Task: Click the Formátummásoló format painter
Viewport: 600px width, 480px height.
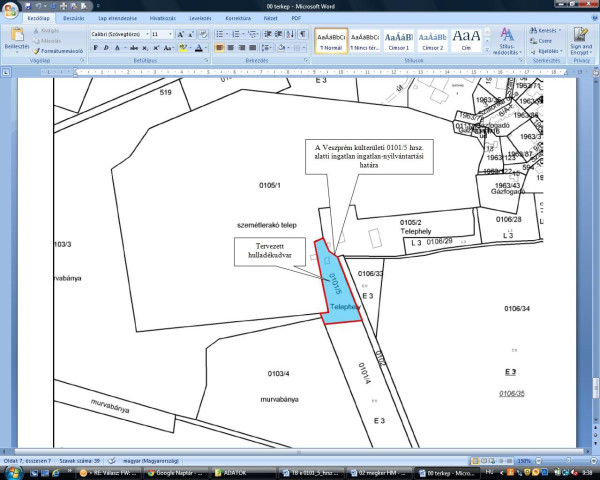Action: 58,50
